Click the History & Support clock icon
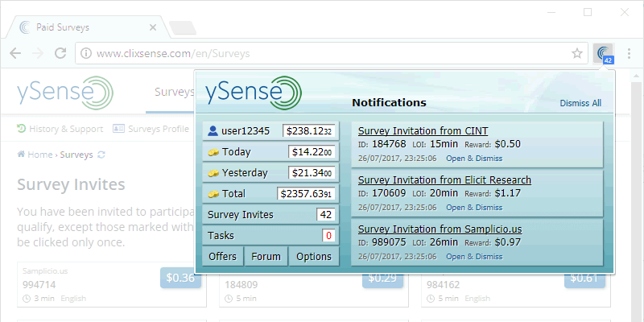Image resolution: width=644 pixels, height=322 pixels. click(21, 129)
